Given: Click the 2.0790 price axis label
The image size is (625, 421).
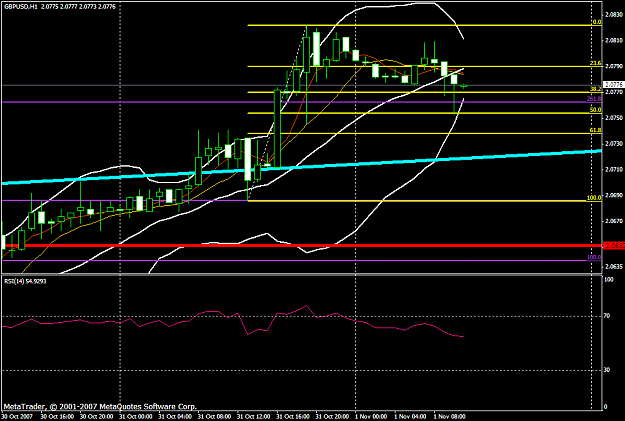Looking at the screenshot, I should [x=613, y=66].
